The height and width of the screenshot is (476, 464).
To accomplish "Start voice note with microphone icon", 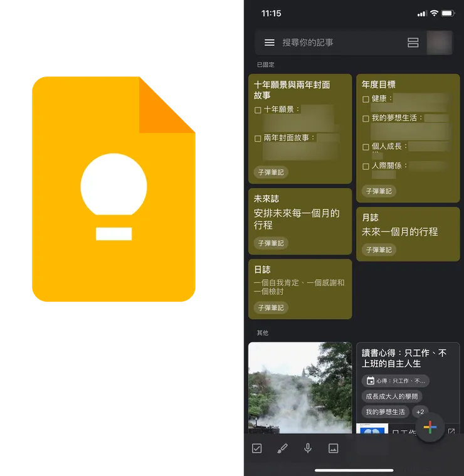I will click(x=308, y=448).
